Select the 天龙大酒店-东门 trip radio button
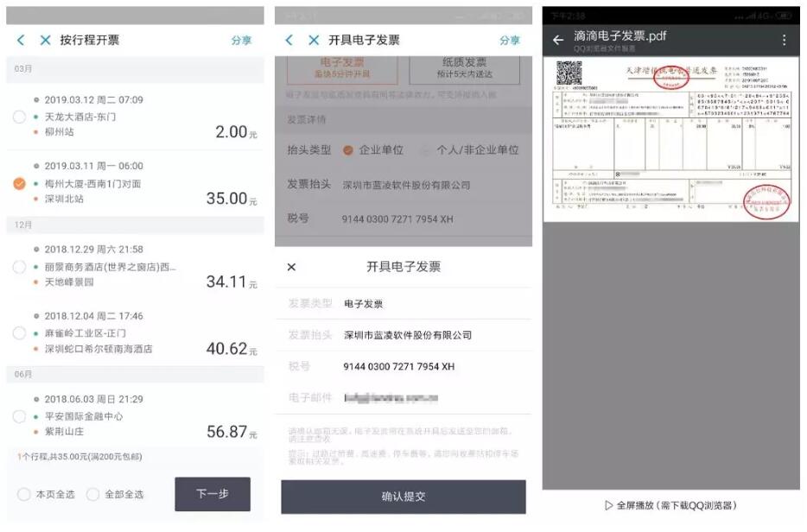 tap(19, 117)
